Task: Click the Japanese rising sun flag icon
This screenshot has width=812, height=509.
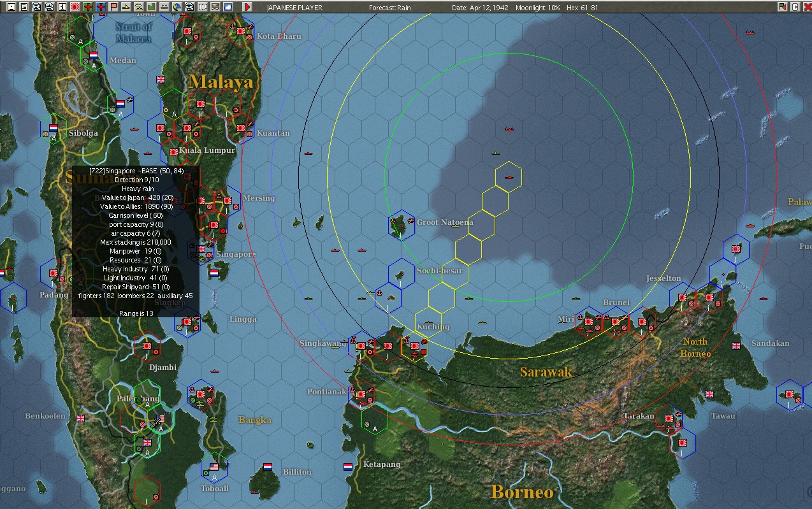Action: (x=75, y=7)
